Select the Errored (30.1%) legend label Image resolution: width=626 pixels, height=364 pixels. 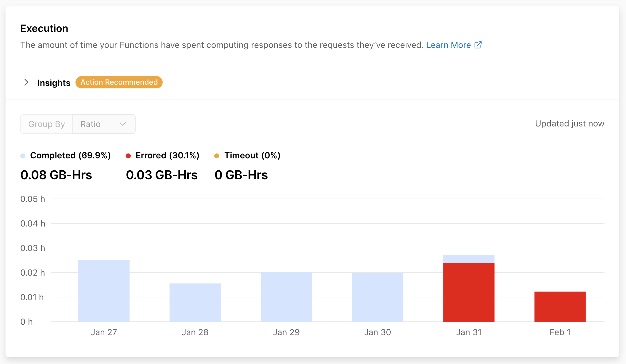click(168, 155)
